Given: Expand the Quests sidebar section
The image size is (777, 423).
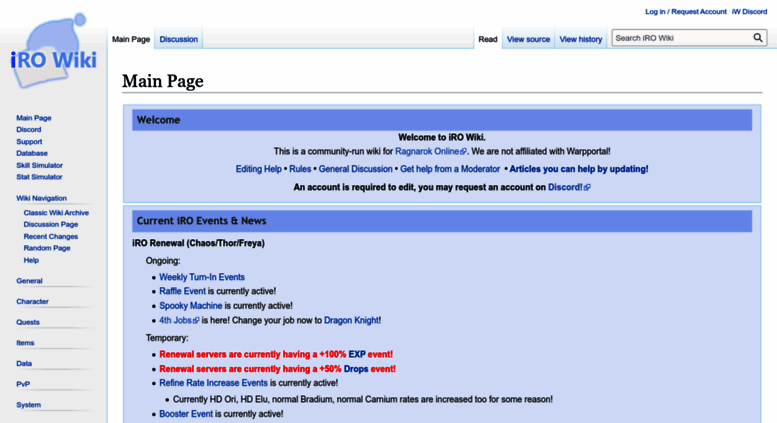Looking at the screenshot, I should coord(28,322).
